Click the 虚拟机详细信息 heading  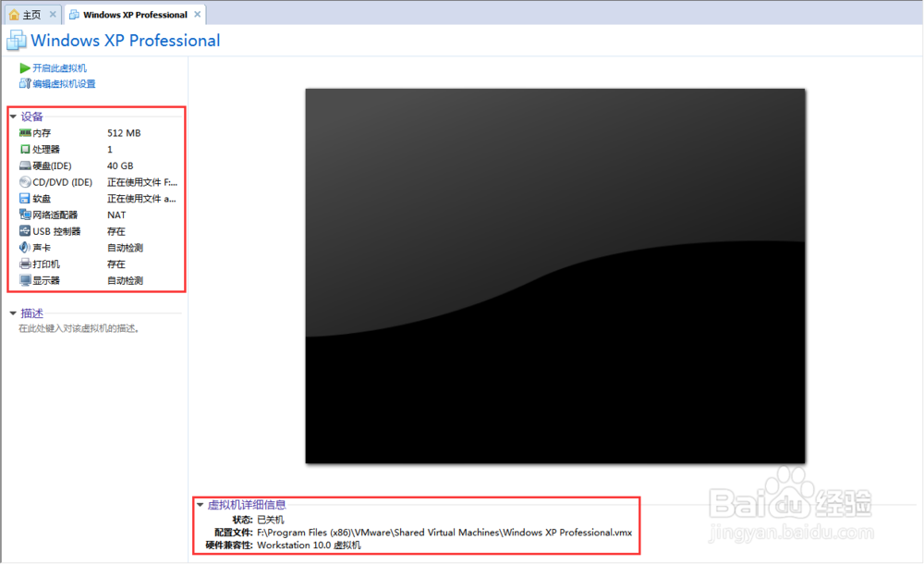247,505
